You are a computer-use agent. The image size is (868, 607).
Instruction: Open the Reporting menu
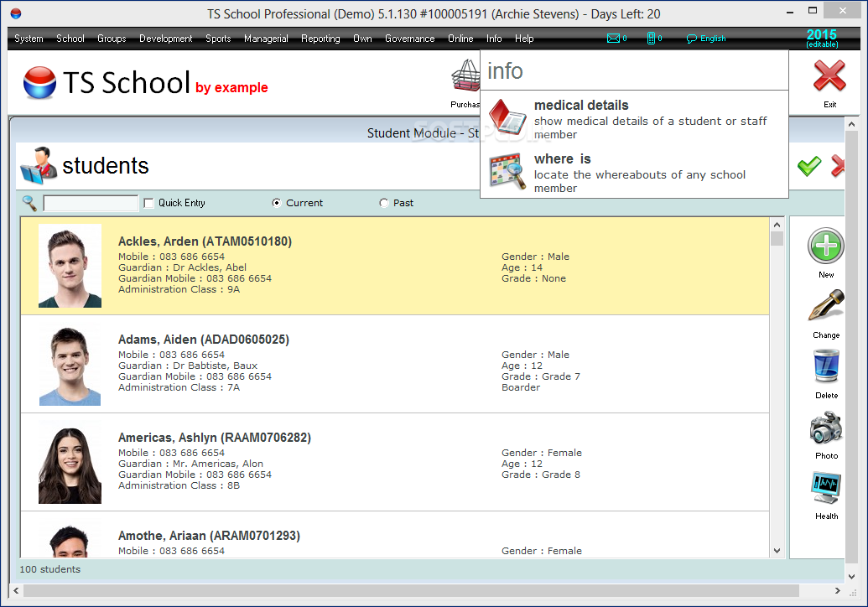(x=320, y=39)
